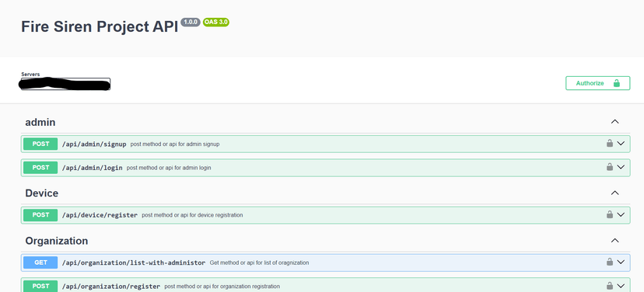Collapse the admin section chevron
Image resolution: width=644 pixels, height=292 pixels.
[x=615, y=122]
